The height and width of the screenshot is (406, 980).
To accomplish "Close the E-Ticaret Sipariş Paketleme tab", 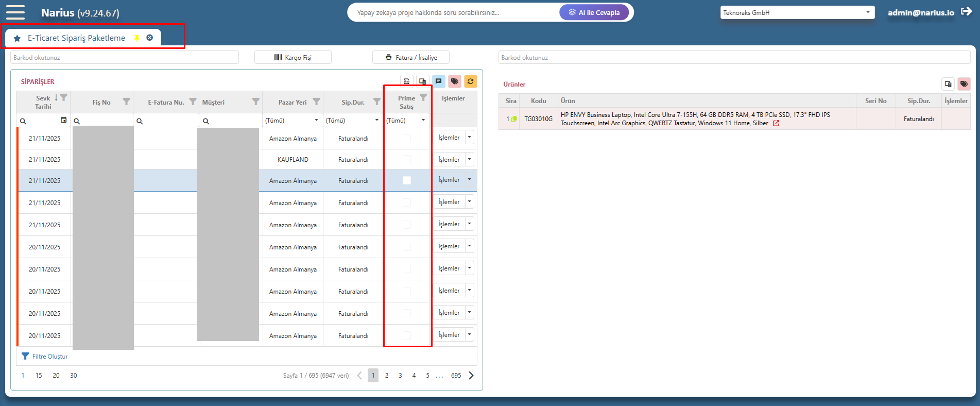I will click(150, 38).
